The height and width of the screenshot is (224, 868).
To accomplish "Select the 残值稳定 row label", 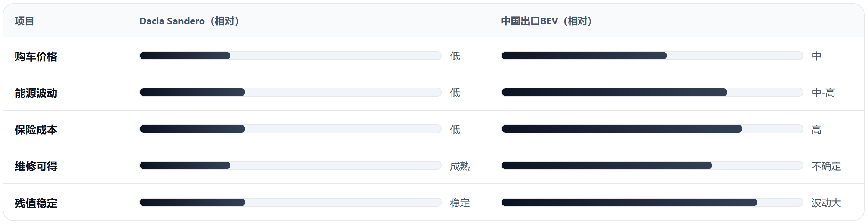I will 36,203.
